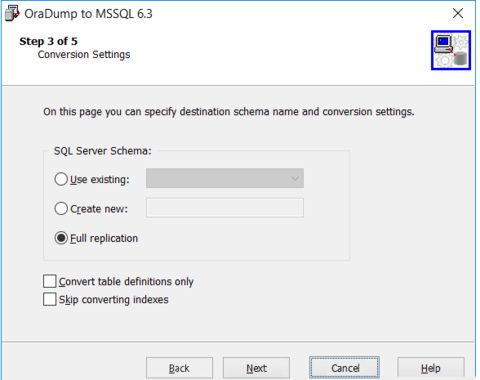Click the OraDump application icon in title bar
This screenshot has height=380, width=480.
12,14
